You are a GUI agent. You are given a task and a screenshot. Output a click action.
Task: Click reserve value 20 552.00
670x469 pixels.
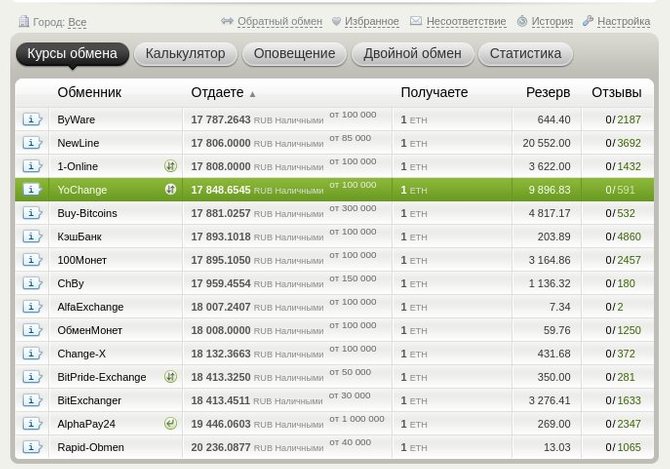(x=547, y=143)
